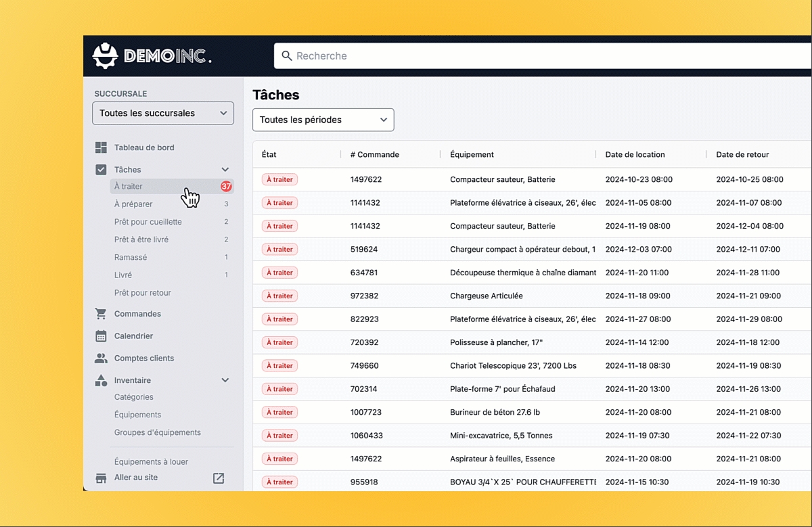Image resolution: width=812 pixels, height=527 pixels.
Task: Open Calendrier via the calendar icon
Action: 101,336
